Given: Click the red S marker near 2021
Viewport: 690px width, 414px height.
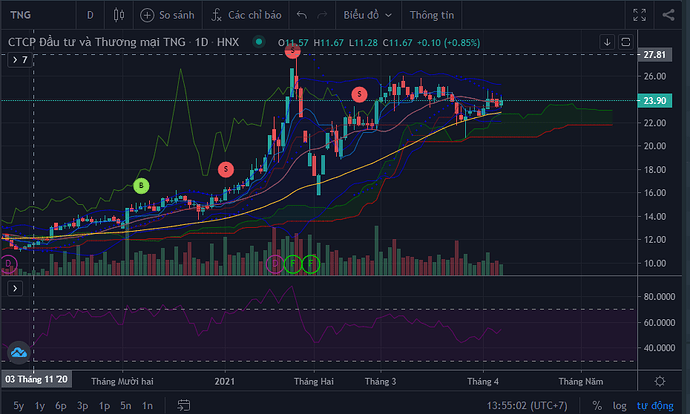Looking at the screenshot, I should coord(226,169).
